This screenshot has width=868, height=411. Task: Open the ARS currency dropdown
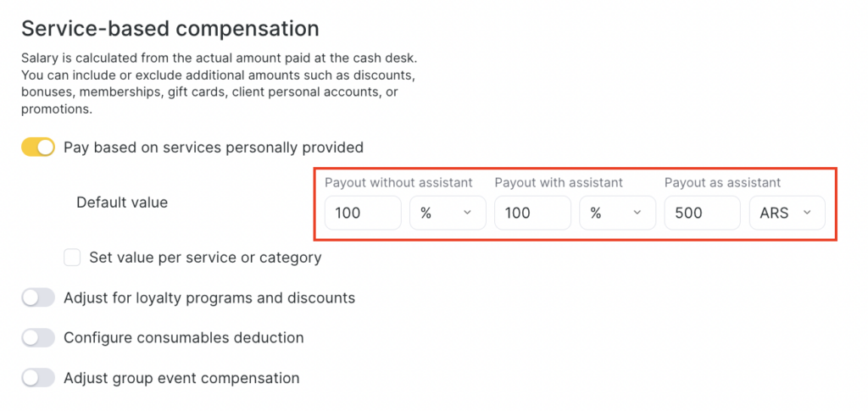click(x=787, y=214)
